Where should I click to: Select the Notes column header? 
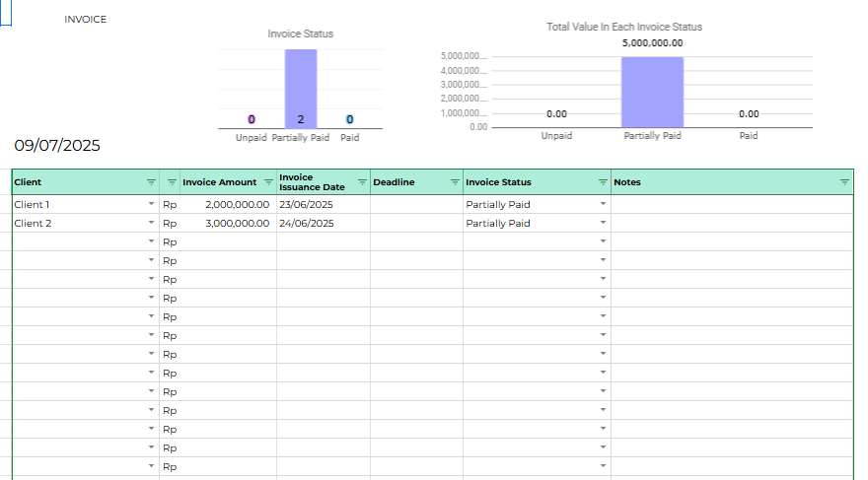[x=732, y=182]
